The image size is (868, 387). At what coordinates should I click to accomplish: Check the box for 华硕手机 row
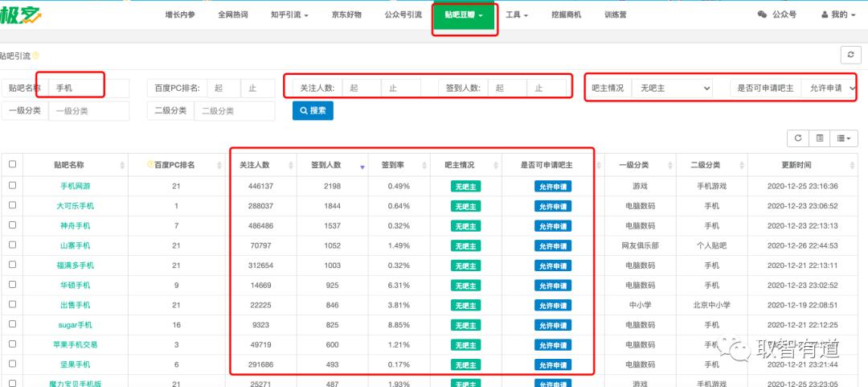point(12,285)
